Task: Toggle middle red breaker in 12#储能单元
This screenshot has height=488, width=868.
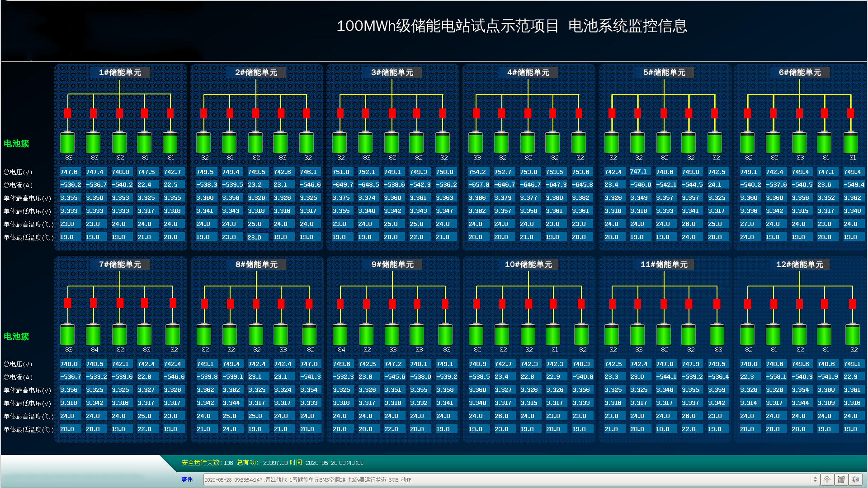Action: 799,304
